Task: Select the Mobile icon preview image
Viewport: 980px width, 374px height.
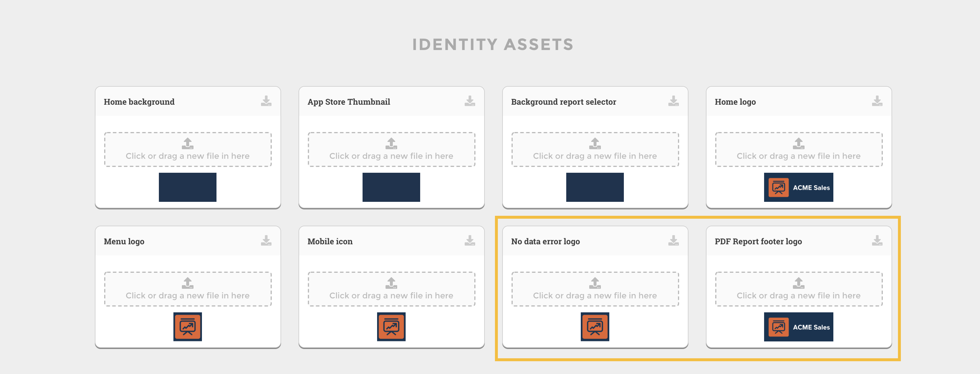Action: point(391,327)
